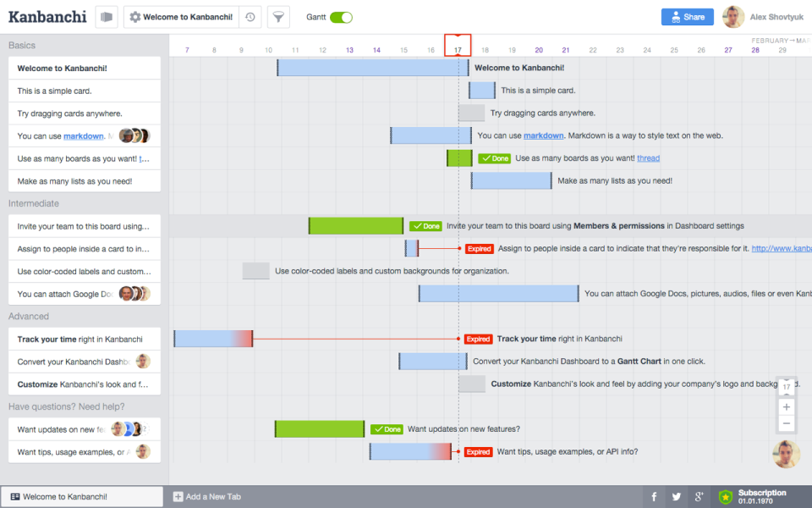Viewport: 812px width, 508px height.
Task: Open the filter funnel icon
Action: [278, 16]
